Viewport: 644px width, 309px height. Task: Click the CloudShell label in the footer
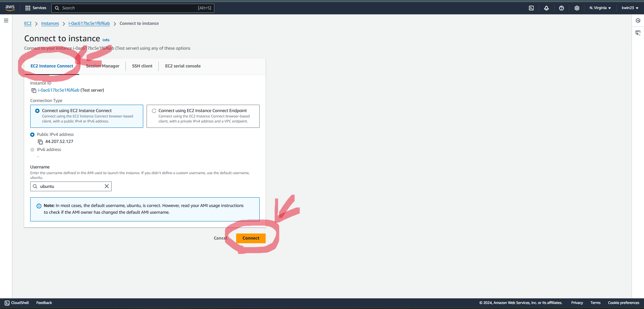coord(20,303)
